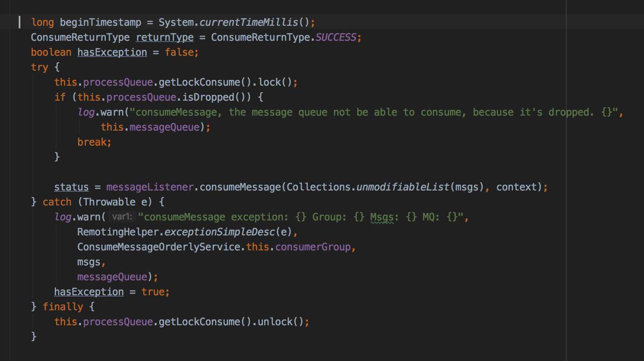Click ConsumeReturnType declaration type at line start
Image resolution: width=644 pixels, height=361 pixels.
pos(80,37)
